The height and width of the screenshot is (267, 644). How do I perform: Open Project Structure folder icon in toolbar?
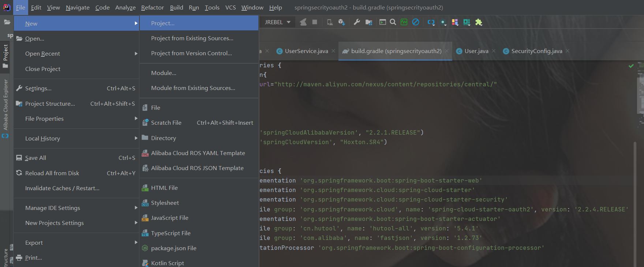pyautogui.click(x=369, y=22)
